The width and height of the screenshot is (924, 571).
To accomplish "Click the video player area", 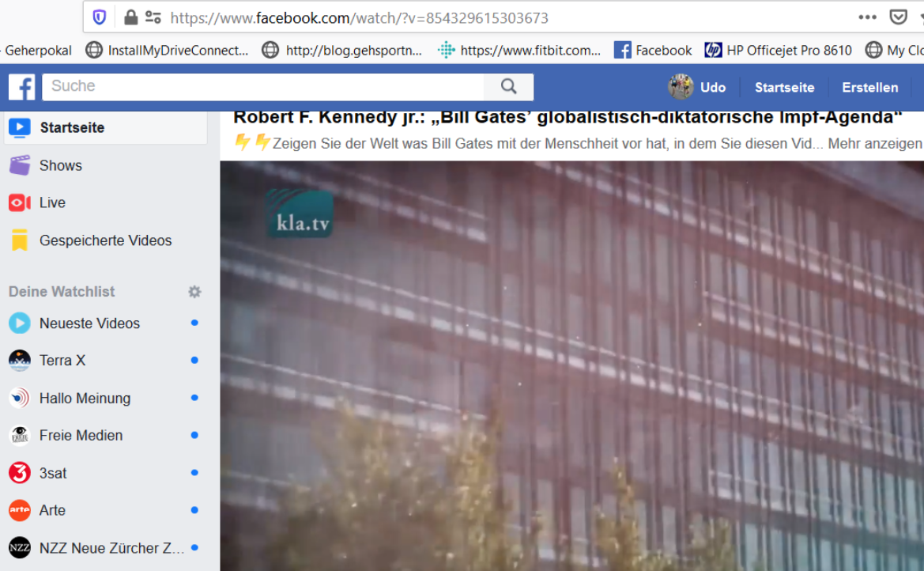I will click(571, 365).
